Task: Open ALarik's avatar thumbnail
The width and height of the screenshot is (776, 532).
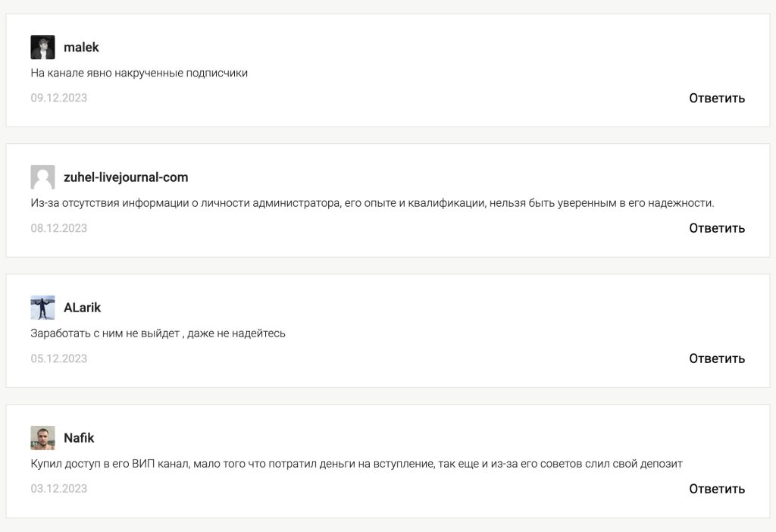Action: click(x=42, y=308)
